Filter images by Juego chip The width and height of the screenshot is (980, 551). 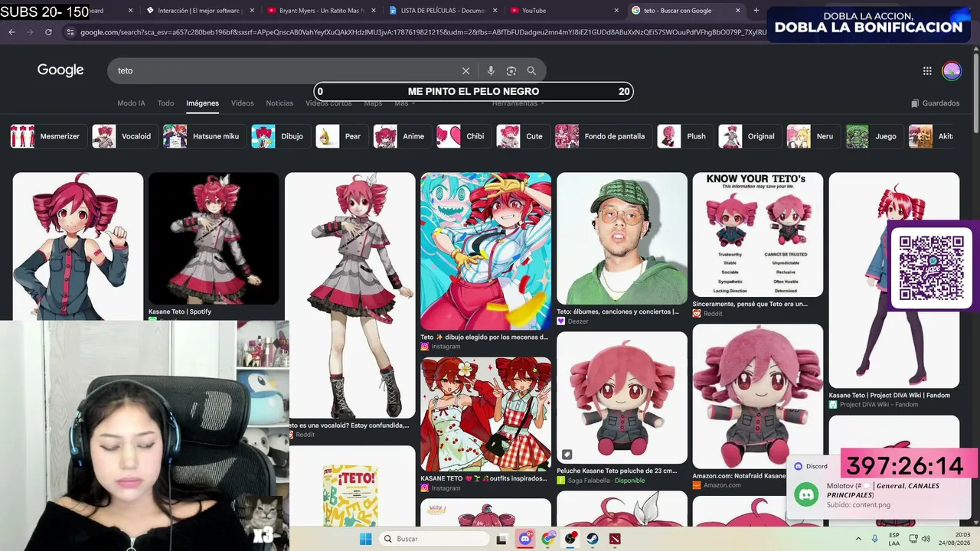[873, 136]
